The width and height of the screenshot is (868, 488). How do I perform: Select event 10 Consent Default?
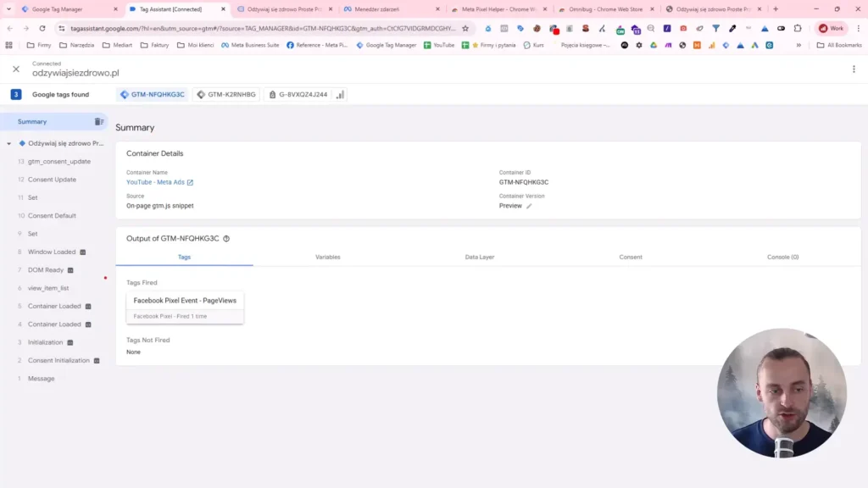[x=52, y=216]
